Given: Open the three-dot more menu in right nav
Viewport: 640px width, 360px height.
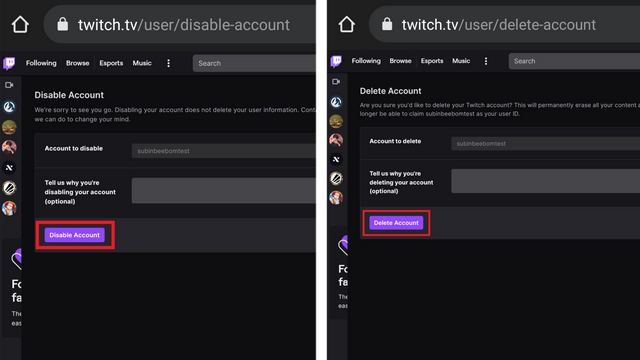Looking at the screenshot, I should [x=486, y=61].
